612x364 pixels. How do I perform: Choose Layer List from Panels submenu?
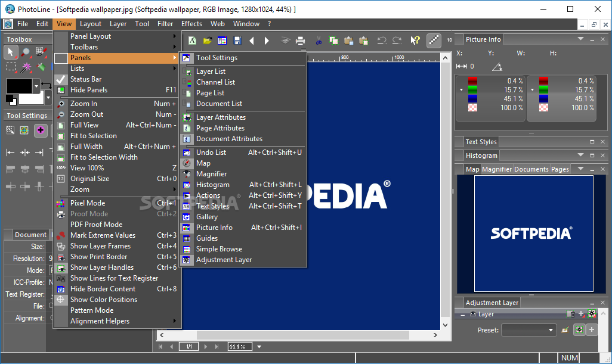point(243,71)
